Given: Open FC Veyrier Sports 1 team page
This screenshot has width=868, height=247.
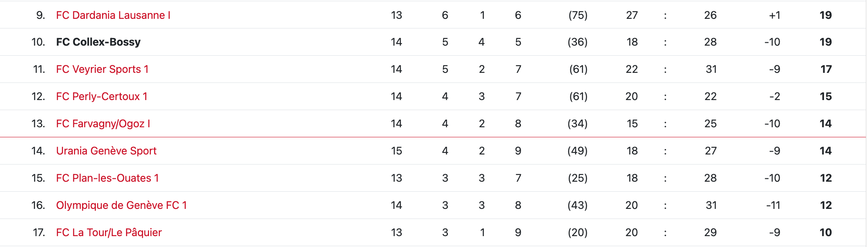Looking at the screenshot, I should [x=102, y=69].
